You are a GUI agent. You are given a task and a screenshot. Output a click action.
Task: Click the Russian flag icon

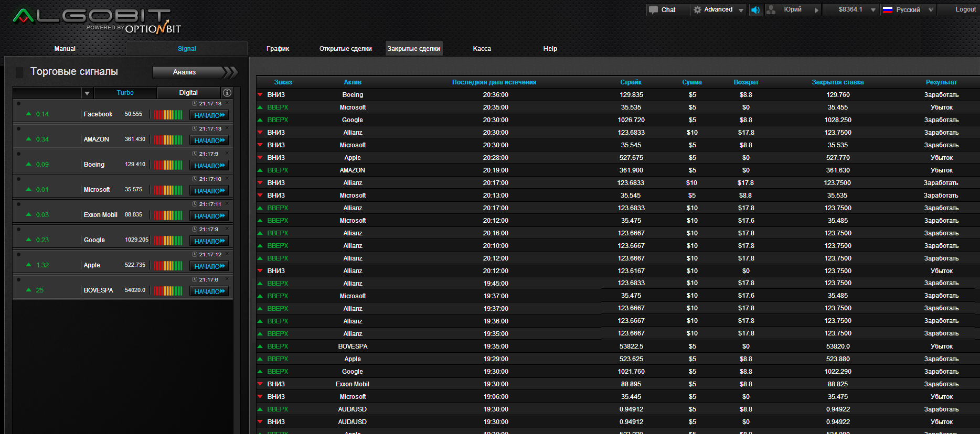pos(888,10)
